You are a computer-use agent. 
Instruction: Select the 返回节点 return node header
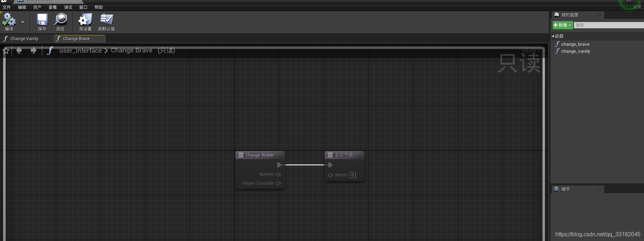[x=344, y=155]
